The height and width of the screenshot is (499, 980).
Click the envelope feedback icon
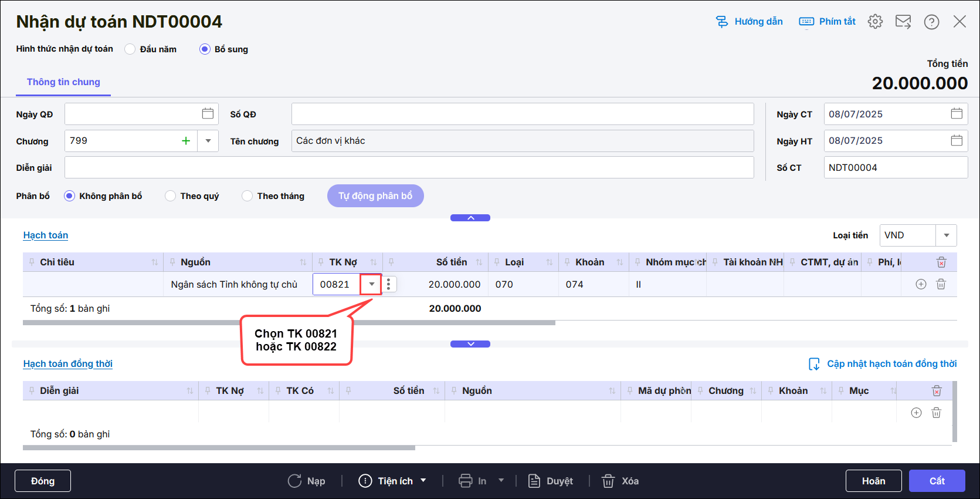(x=903, y=22)
